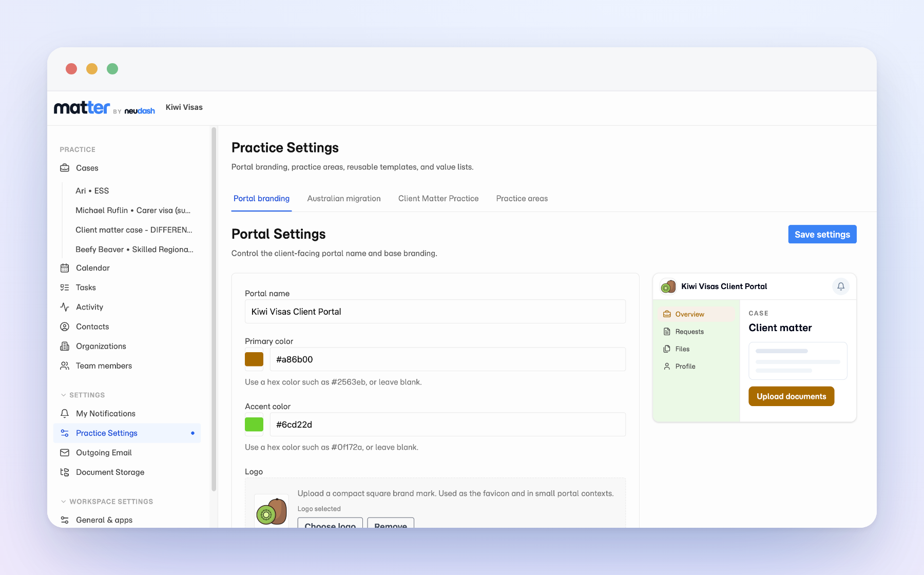Open the Michael Ruflin Carer visa case

pos(133,210)
